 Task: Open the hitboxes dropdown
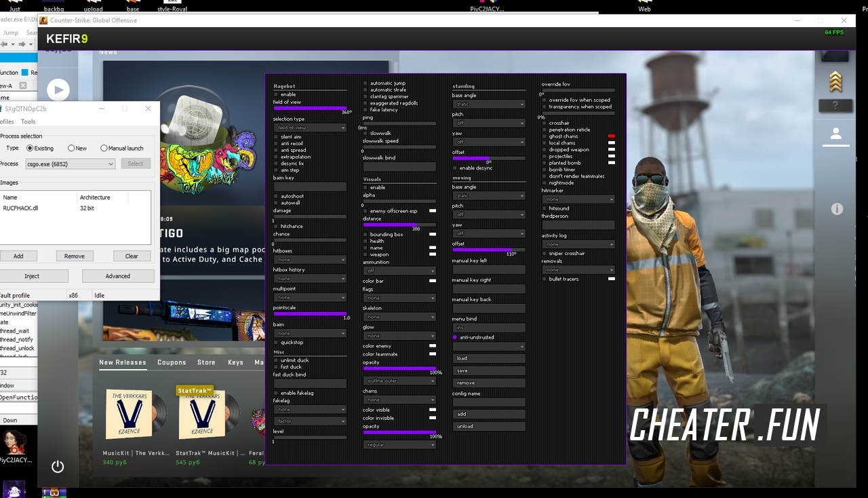[310, 260]
